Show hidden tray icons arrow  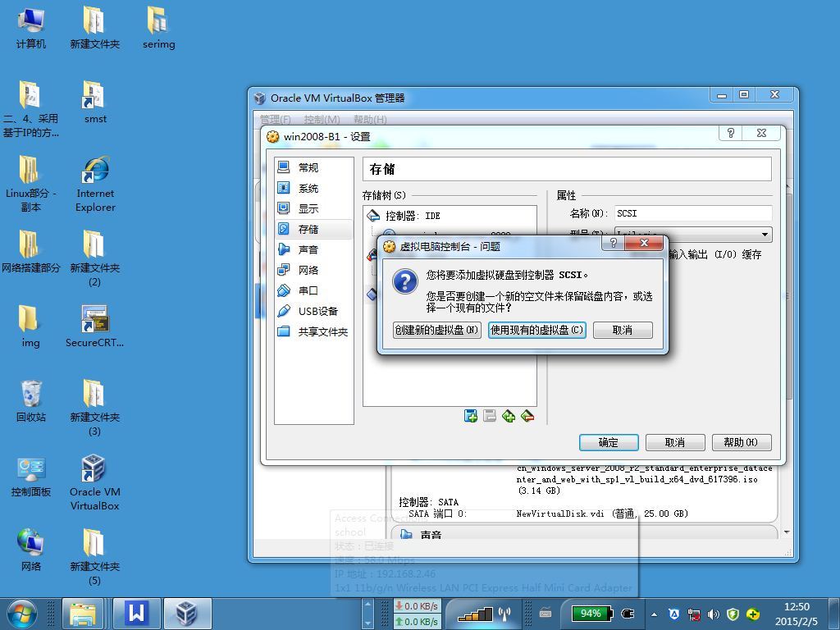tap(654, 614)
